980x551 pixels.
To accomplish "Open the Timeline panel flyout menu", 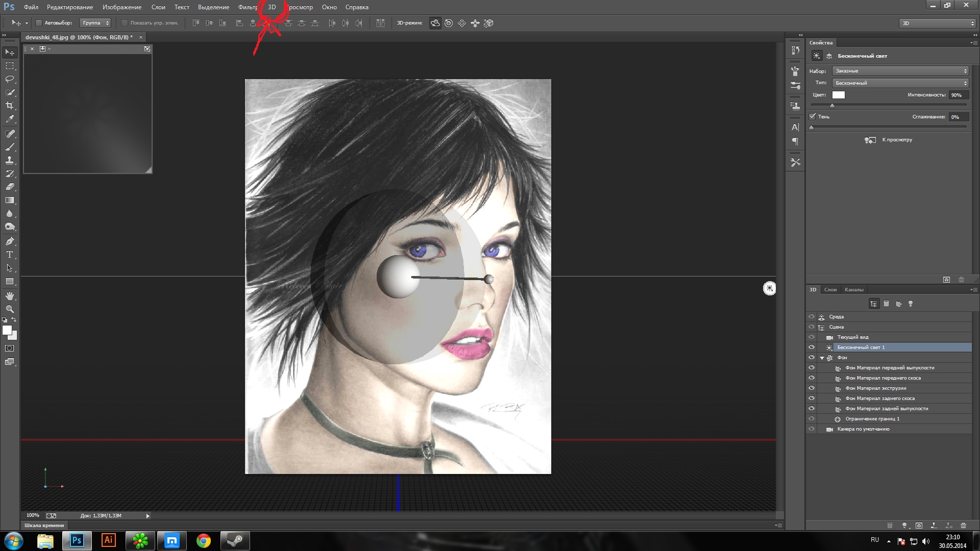I will [x=778, y=525].
